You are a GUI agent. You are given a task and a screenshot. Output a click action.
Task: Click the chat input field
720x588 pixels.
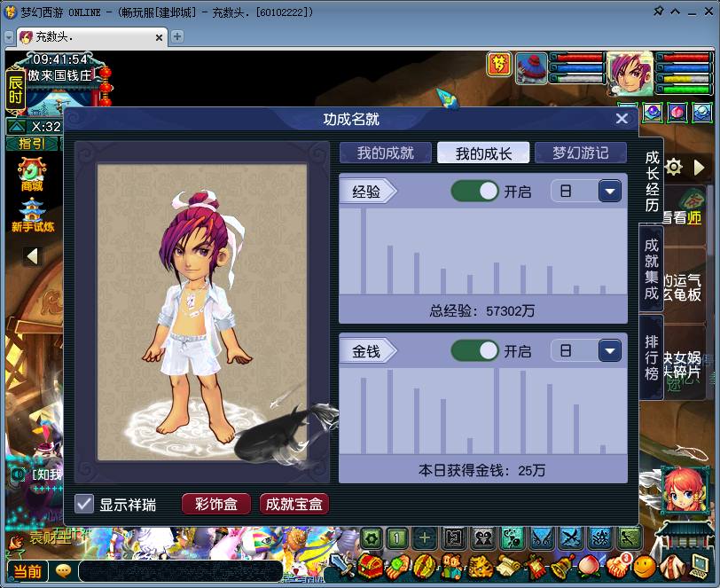[181, 571]
